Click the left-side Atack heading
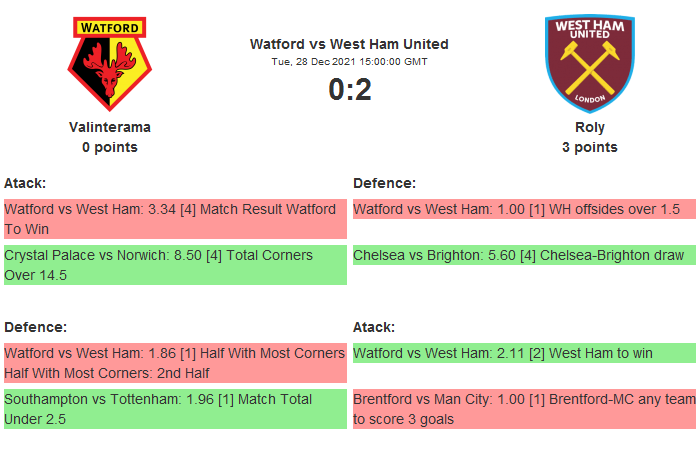This screenshot has width=700, height=460. click(25, 183)
